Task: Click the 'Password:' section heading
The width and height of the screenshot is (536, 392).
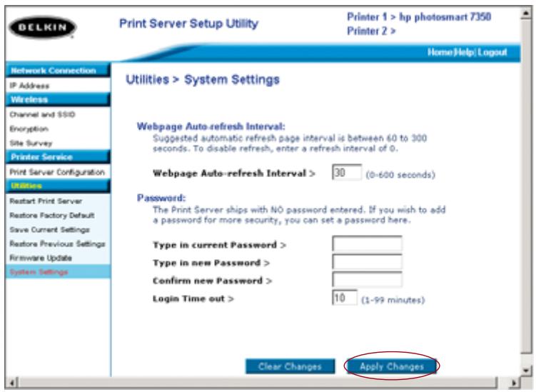Action: [x=161, y=198]
